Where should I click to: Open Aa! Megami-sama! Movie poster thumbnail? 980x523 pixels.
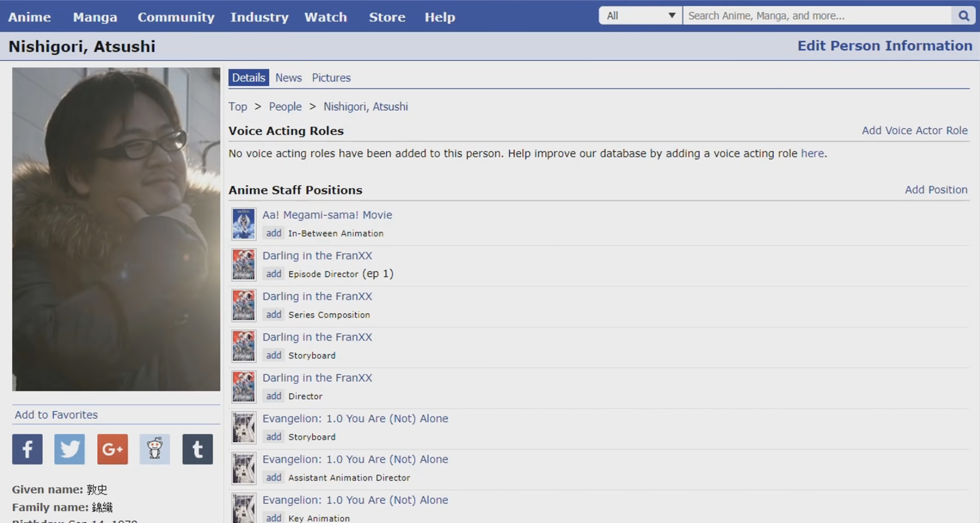point(243,224)
